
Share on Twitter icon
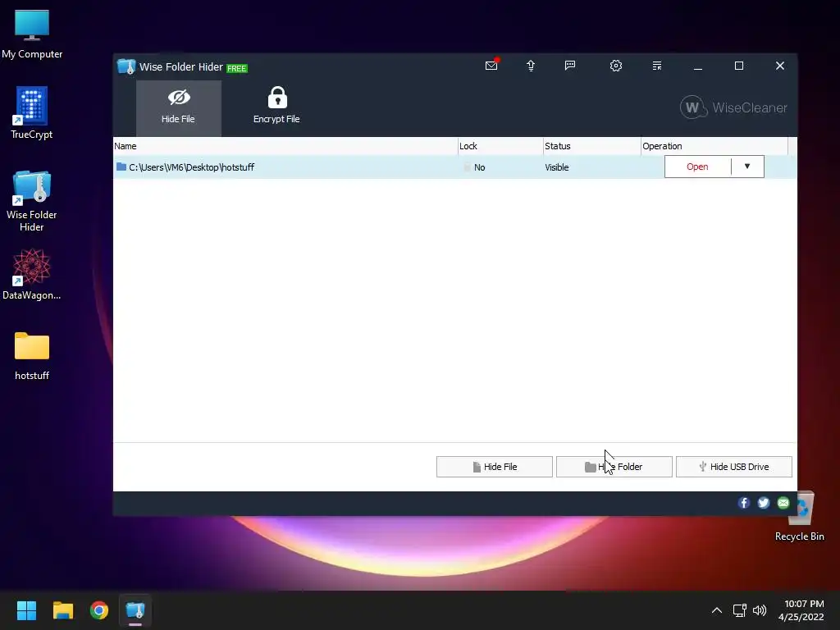pyautogui.click(x=764, y=503)
